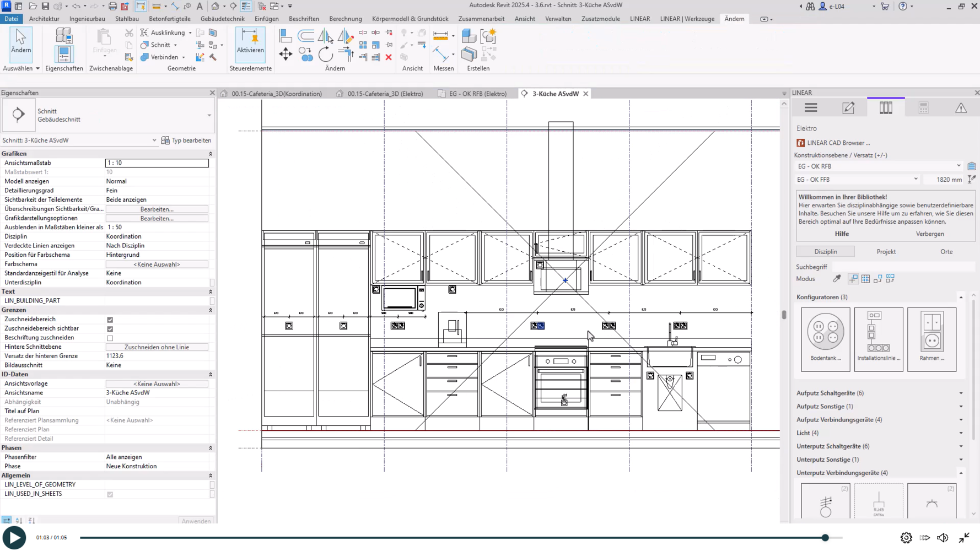Select the Move tool in Ändern panel
Viewport: 980px width, 551px height.
[286, 54]
